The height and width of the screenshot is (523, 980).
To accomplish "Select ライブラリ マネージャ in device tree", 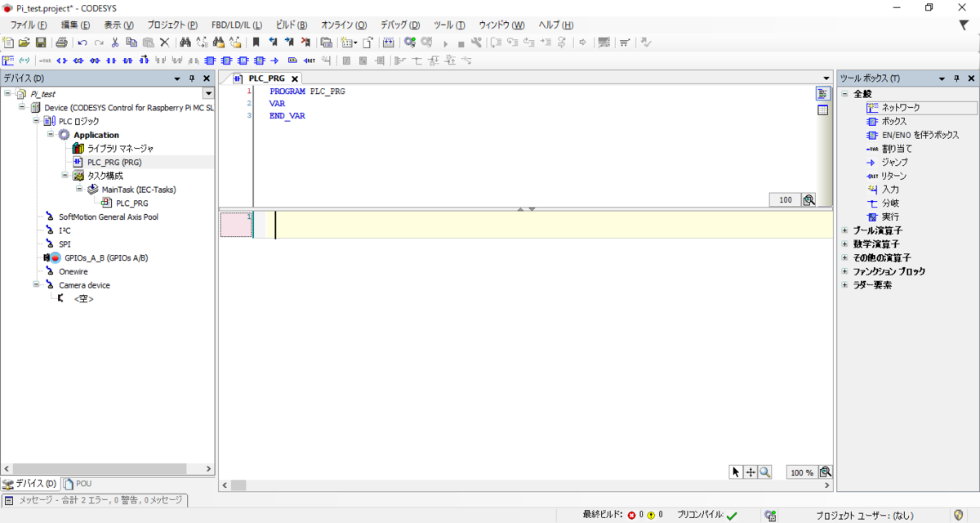I will [x=120, y=148].
